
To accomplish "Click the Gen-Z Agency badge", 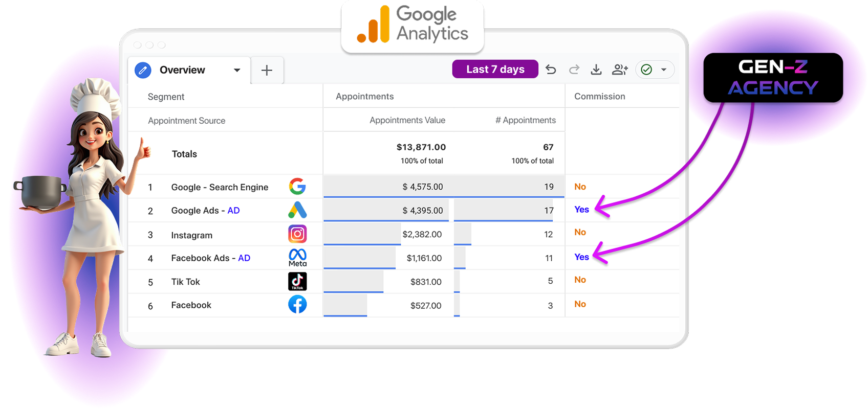I will click(x=773, y=78).
